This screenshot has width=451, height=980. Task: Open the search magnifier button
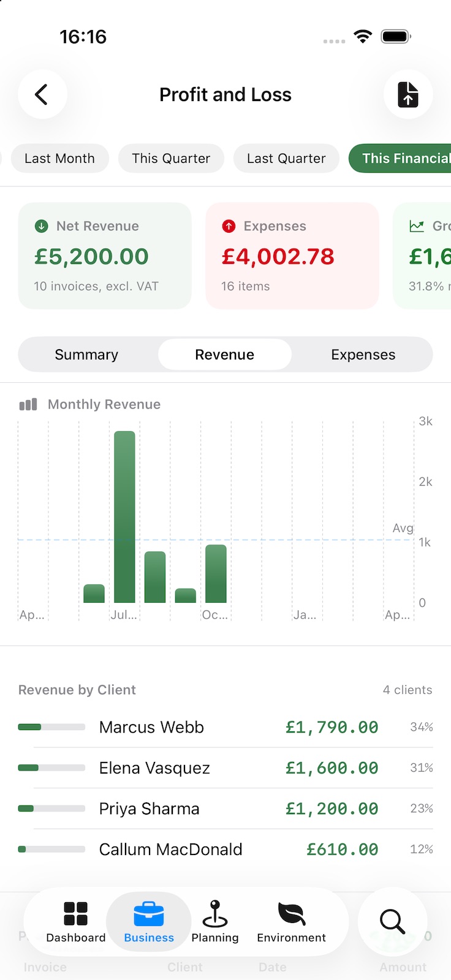[392, 921]
